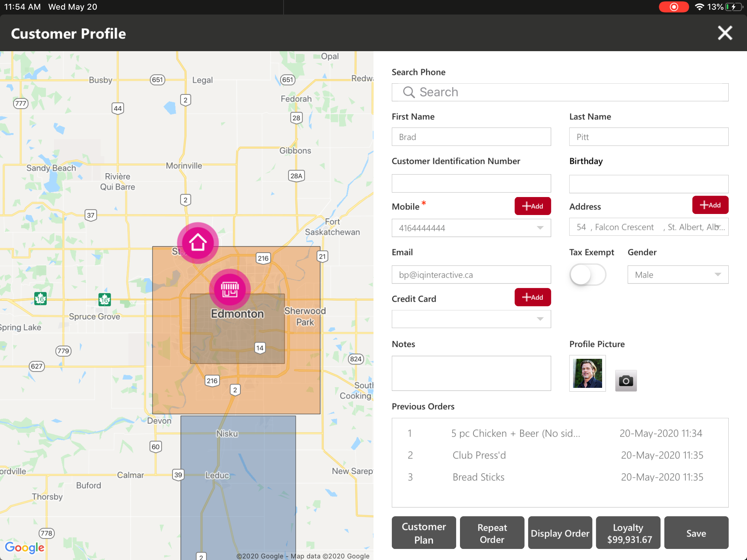Screen dimensions: 747x560
Task: Add a new Mobile number
Action: [533, 206]
